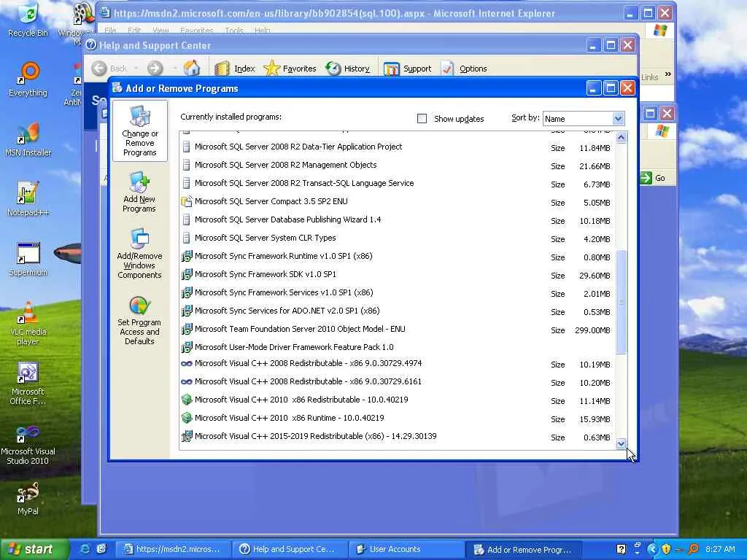Click the Back button in Help and Support Center
747x560 pixels.
pos(109,69)
